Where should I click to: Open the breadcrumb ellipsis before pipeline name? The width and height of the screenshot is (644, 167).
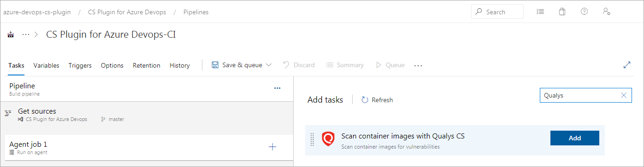(x=26, y=35)
